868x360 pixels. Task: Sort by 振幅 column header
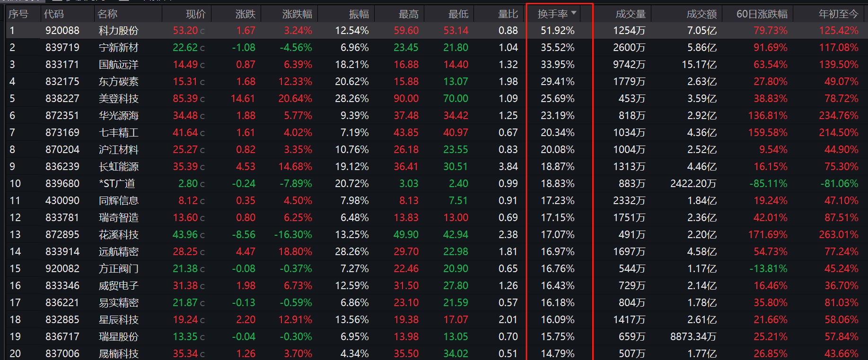coord(359,14)
